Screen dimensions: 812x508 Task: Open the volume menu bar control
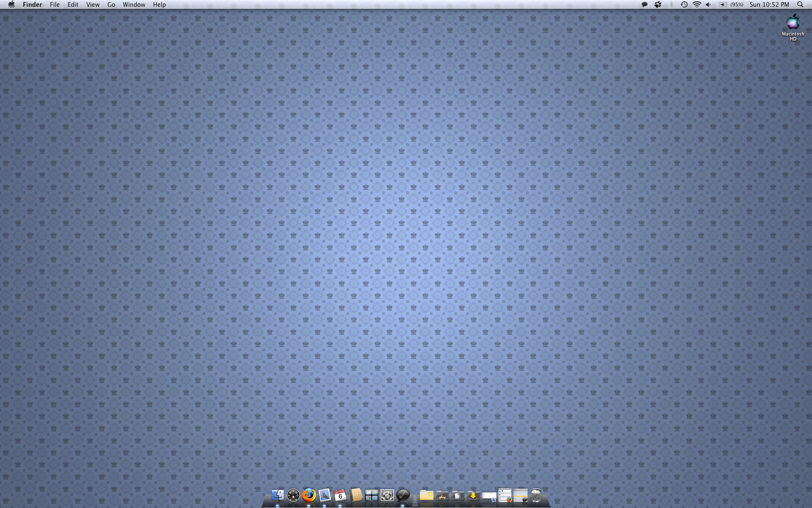click(708, 5)
